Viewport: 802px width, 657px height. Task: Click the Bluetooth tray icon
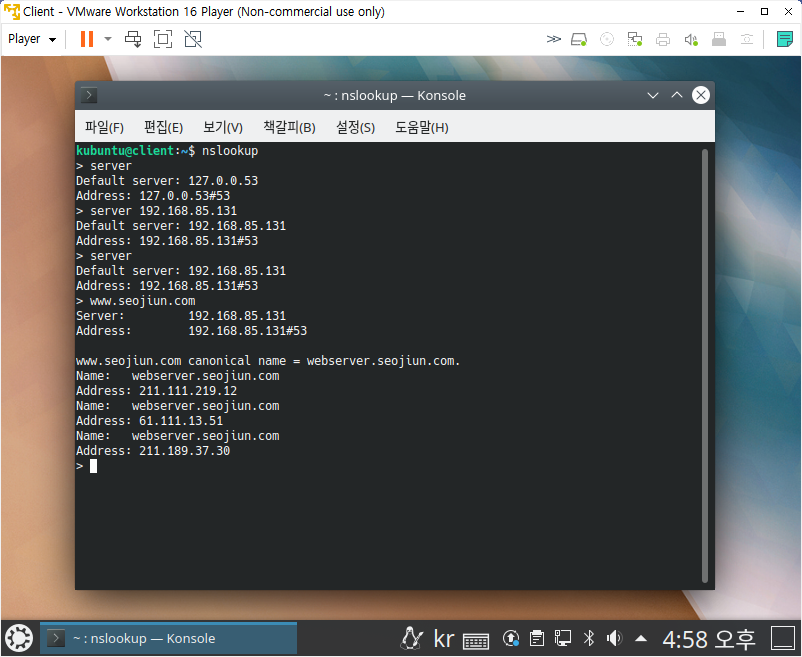589,638
